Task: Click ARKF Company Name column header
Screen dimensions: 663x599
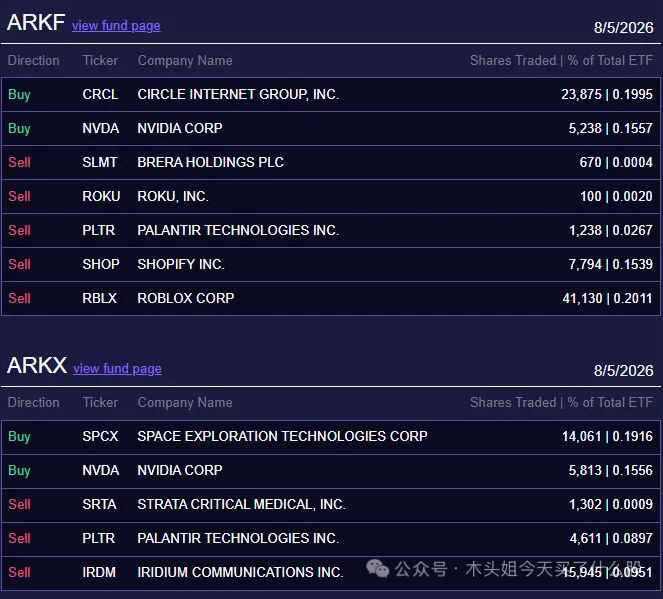Action: [185, 61]
